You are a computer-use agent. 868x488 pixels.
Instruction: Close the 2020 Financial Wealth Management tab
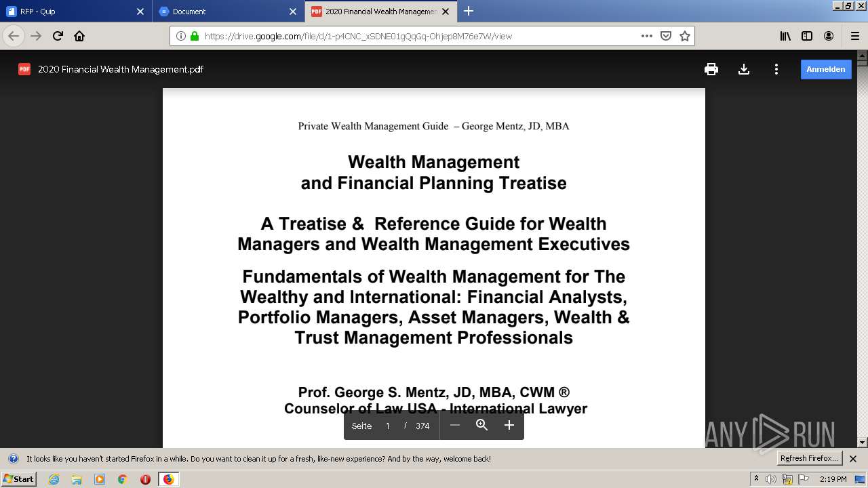click(446, 12)
